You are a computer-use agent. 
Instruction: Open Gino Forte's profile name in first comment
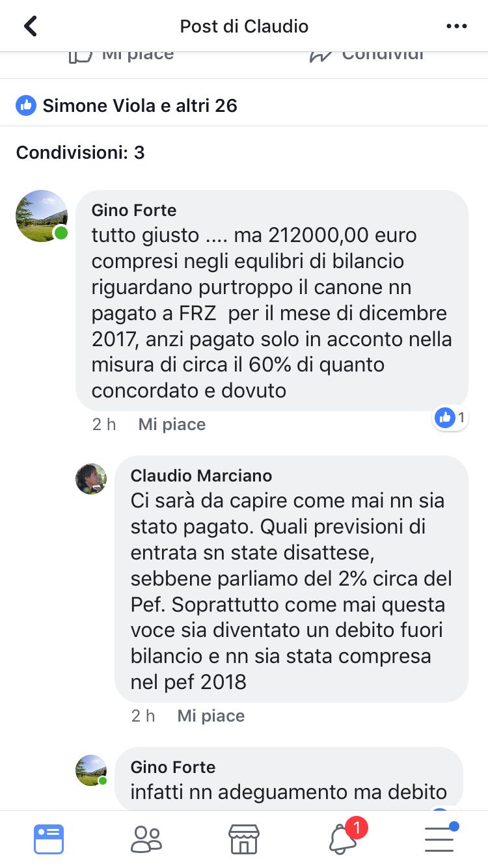(x=134, y=210)
